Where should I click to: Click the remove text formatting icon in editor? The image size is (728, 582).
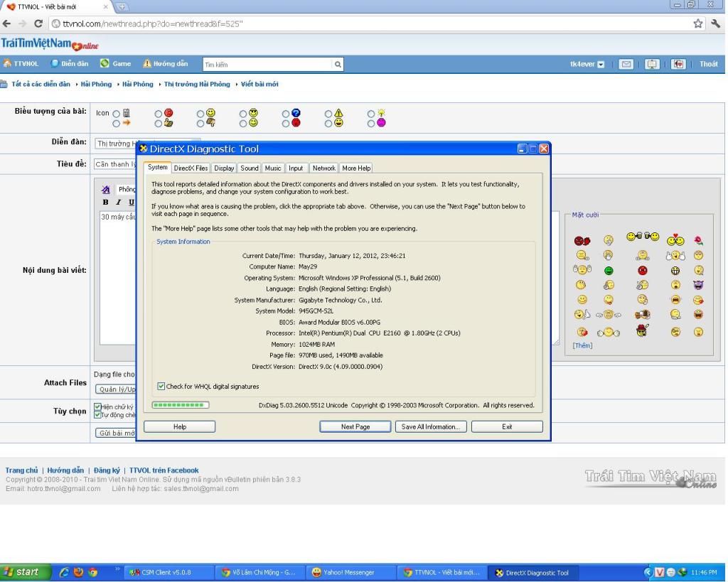click(x=105, y=189)
